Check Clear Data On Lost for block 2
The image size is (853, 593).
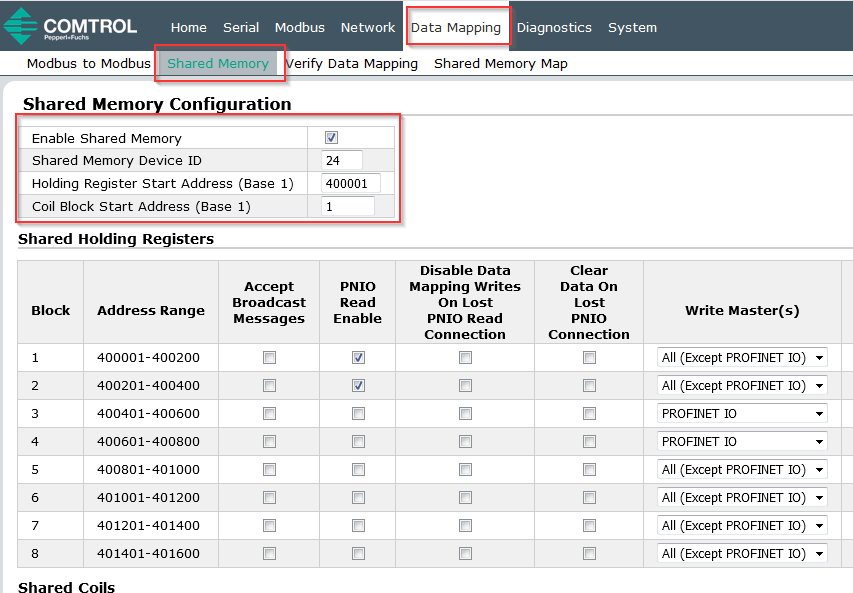[589, 385]
